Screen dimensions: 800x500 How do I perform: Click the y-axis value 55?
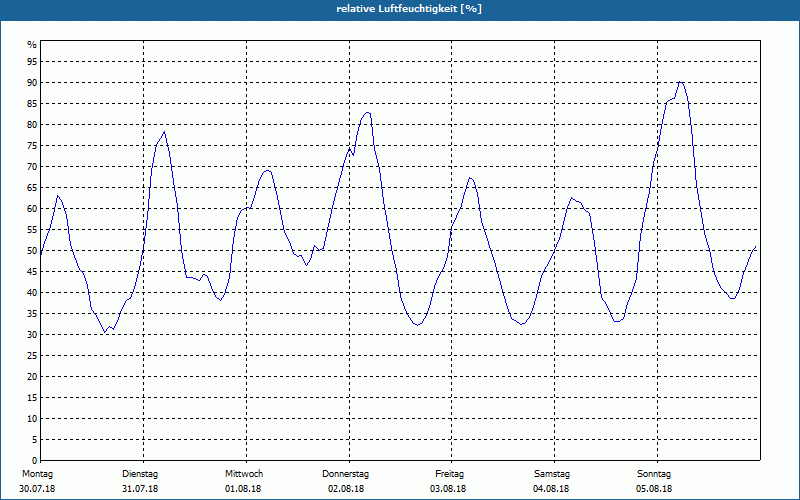[x=32, y=230]
